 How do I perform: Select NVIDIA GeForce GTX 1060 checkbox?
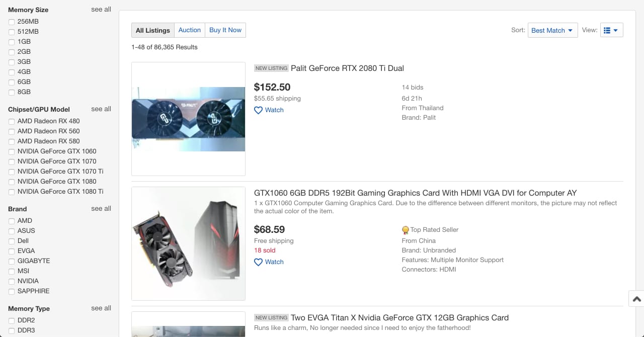click(x=12, y=151)
